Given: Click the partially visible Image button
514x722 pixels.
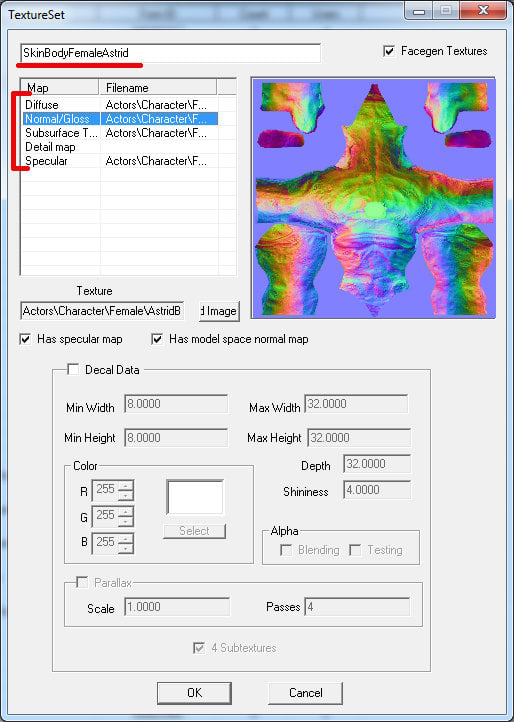Looking at the screenshot, I should [x=219, y=311].
